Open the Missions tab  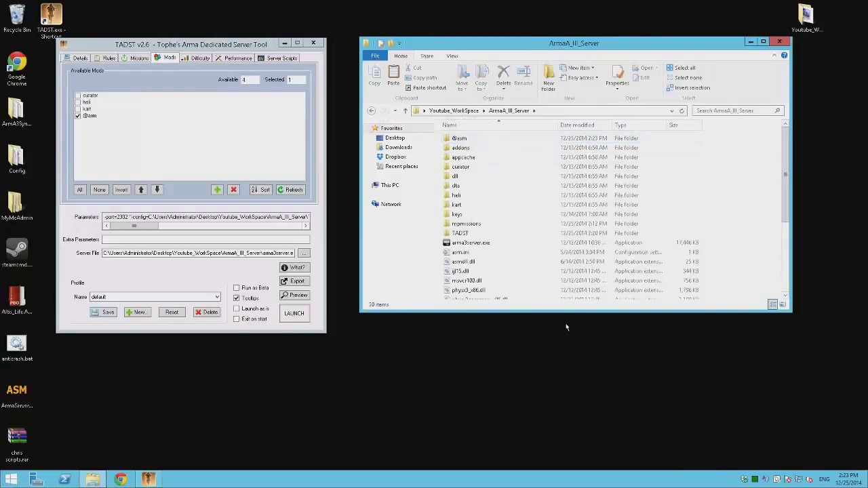tap(134, 58)
